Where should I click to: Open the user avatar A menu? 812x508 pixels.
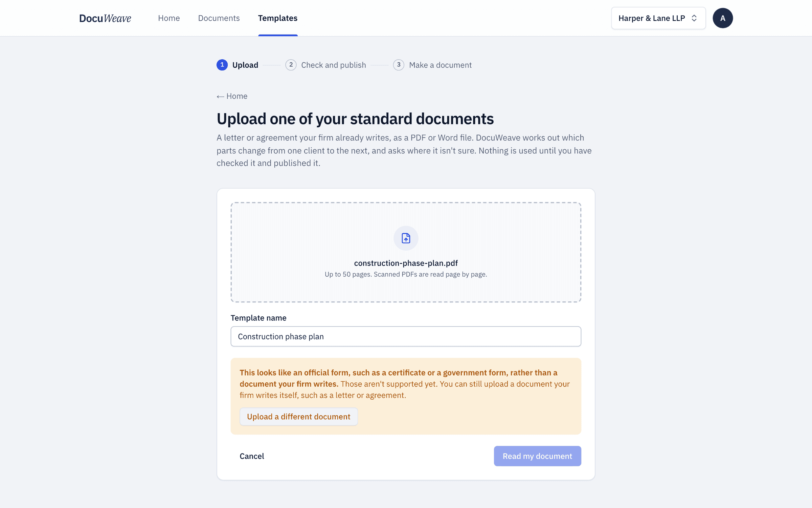723,18
